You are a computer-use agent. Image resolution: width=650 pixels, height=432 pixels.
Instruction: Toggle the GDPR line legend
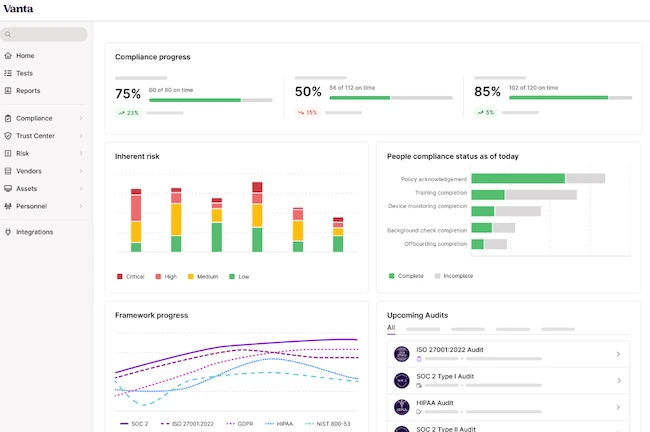(x=240, y=424)
